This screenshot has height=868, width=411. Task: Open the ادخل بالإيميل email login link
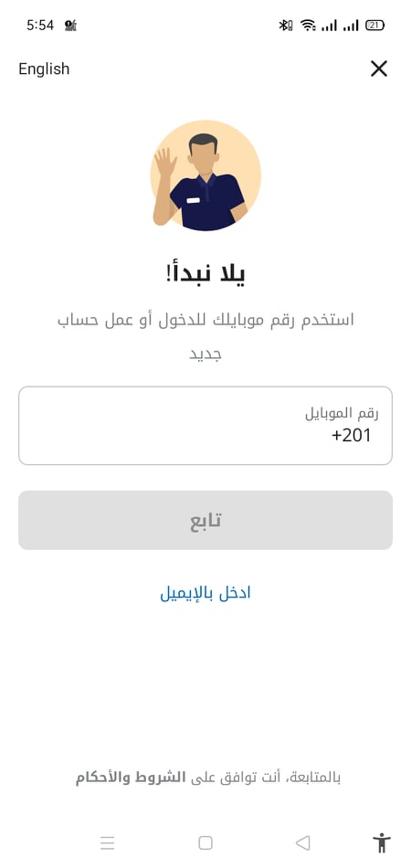pyautogui.click(x=205, y=593)
